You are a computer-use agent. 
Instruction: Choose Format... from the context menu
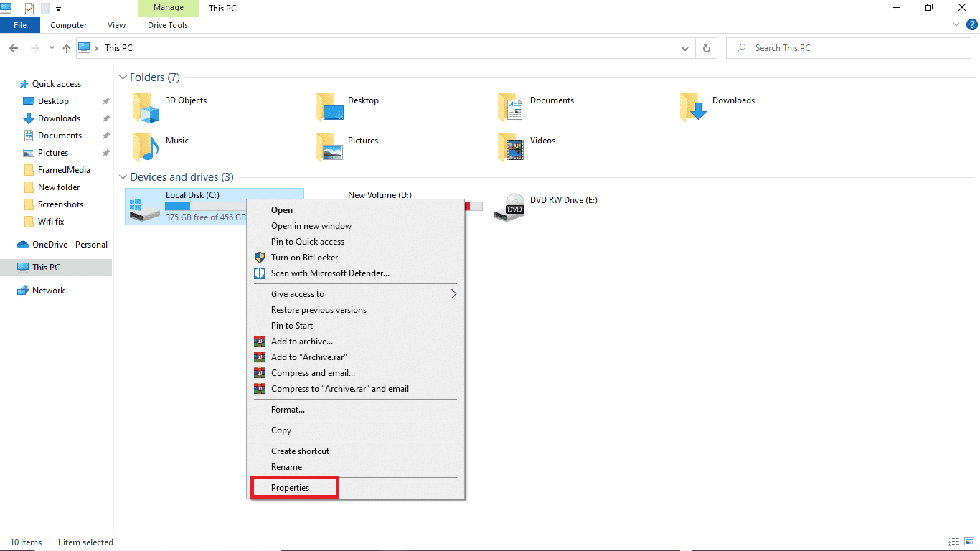(x=356, y=410)
